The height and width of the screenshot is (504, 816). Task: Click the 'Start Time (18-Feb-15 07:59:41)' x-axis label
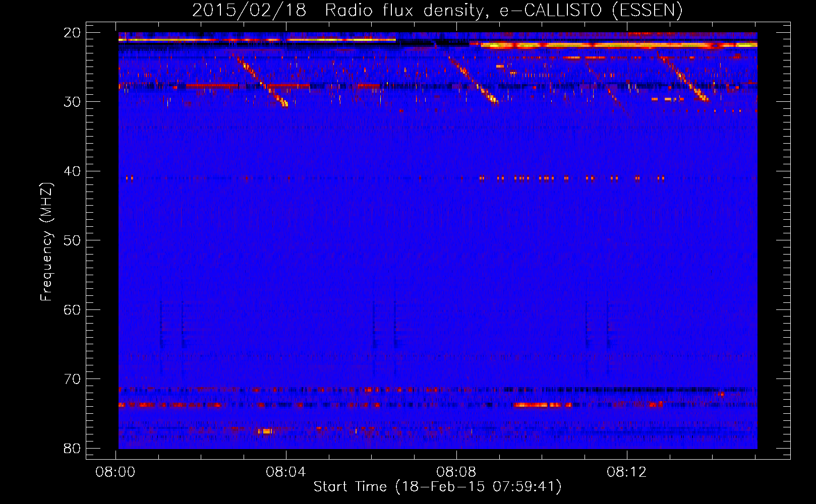click(x=437, y=487)
